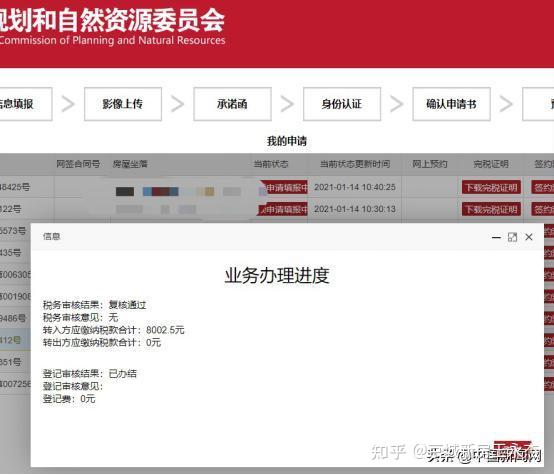Click 下载完税证明 for the 10:30:13 row
Screen dimensions: 554x475
(491, 209)
